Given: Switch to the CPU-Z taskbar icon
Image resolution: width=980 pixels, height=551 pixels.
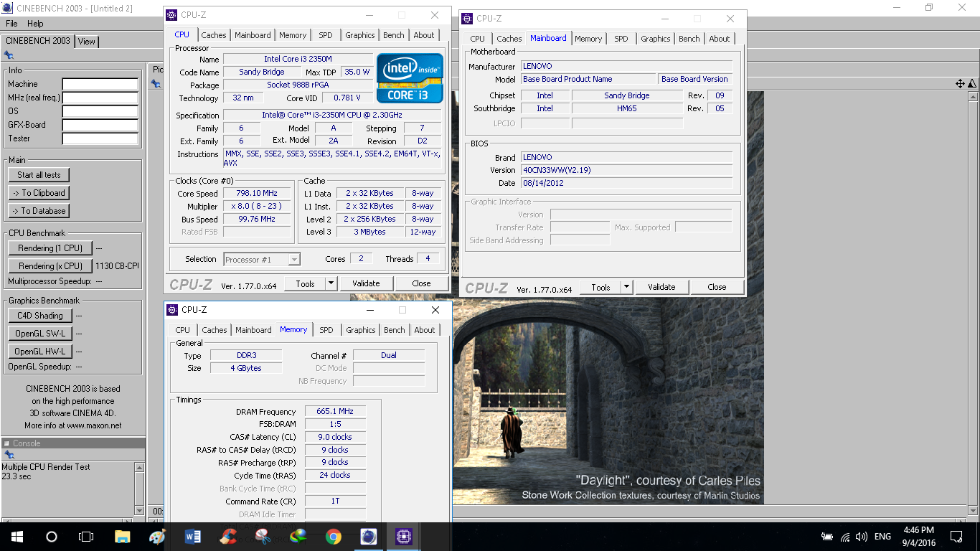Looking at the screenshot, I should point(404,537).
